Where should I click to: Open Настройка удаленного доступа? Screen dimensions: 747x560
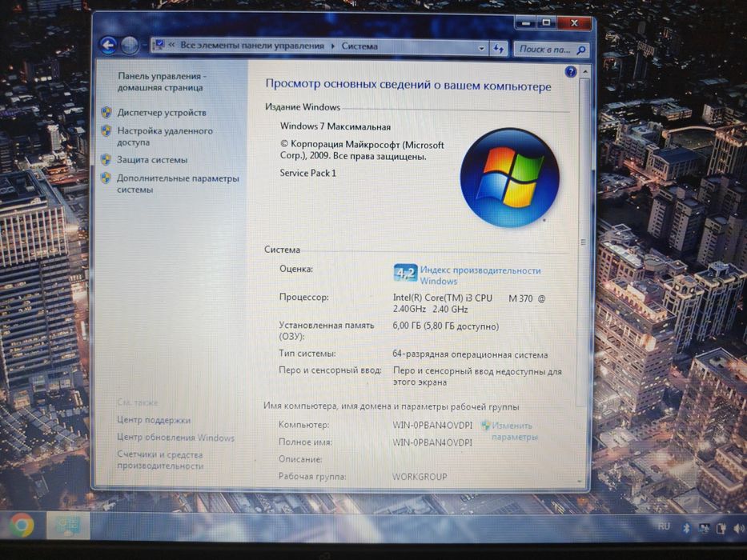tap(165, 137)
